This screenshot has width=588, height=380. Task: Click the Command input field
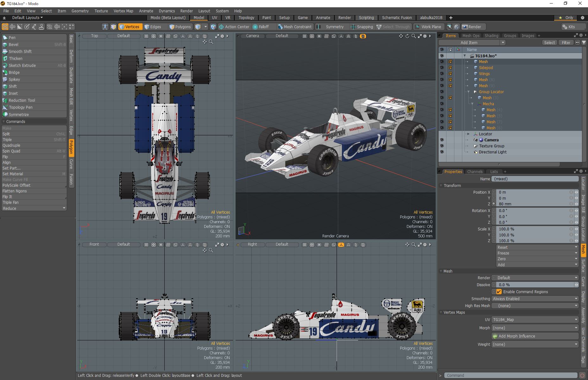(510, 375)
